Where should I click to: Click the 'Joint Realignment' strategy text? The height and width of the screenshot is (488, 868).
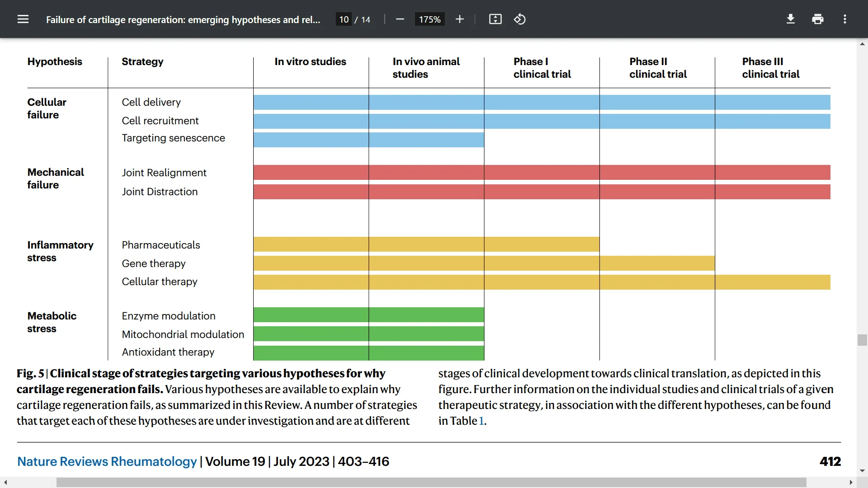[164, 173]
